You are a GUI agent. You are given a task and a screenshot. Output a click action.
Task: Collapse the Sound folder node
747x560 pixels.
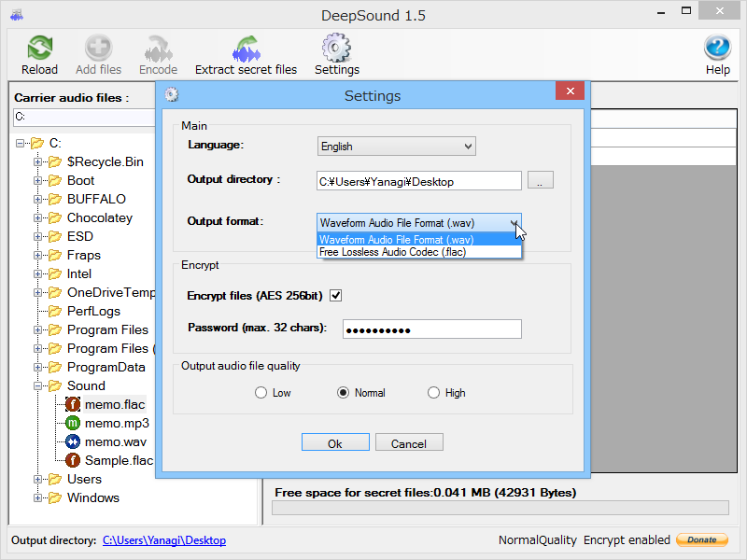[x=37, y=385]
